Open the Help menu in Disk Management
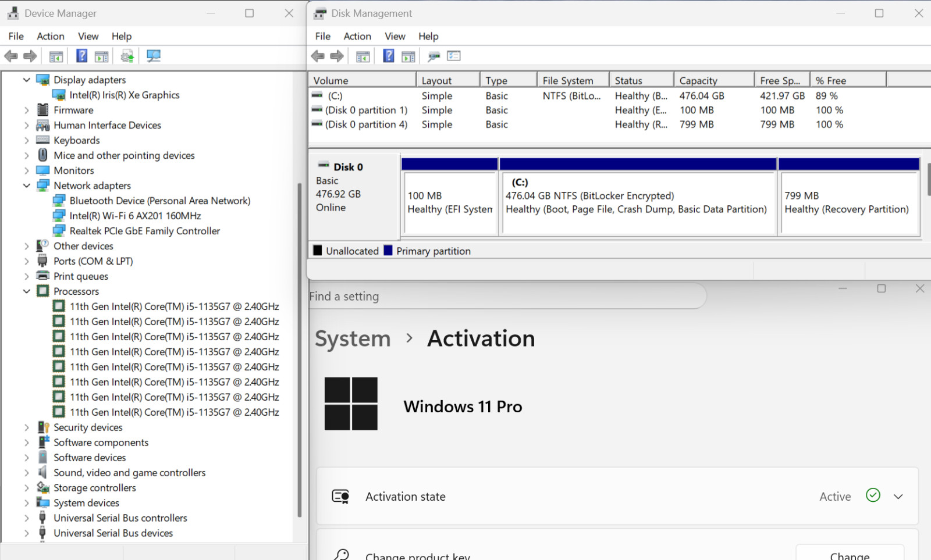The height and width of the screenshot is (560, 931). pyautogui.click(x=428, y=36)
